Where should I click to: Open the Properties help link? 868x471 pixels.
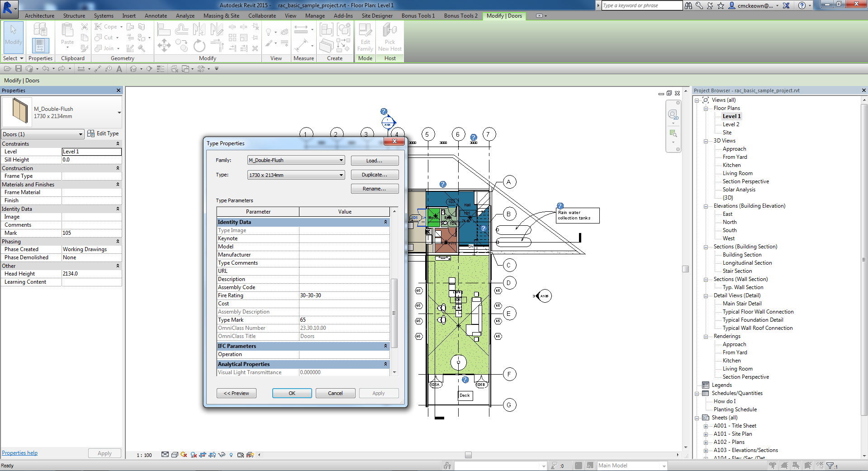pyautogui.click(x=20, y=453)
